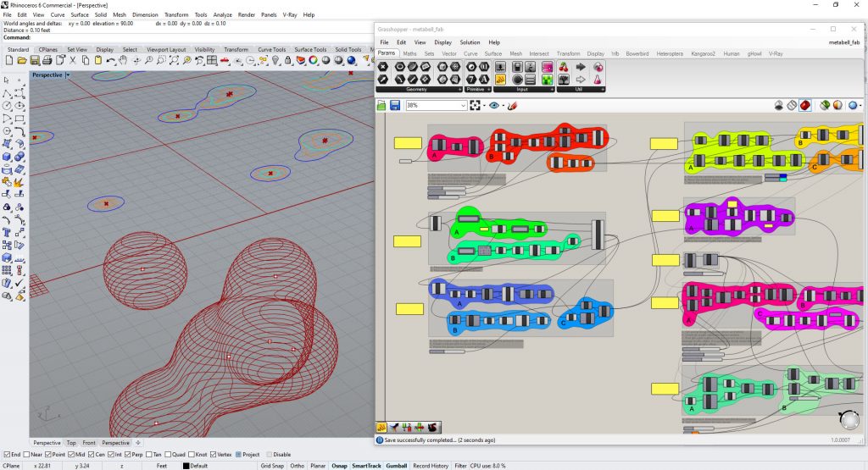Click the Filter button in Rhino status bar

460,466
